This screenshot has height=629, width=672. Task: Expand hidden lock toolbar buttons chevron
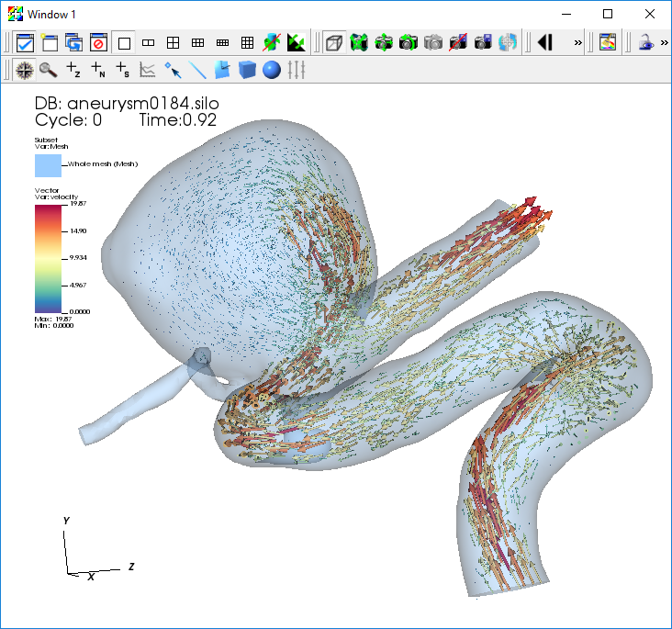coord(665,42)
